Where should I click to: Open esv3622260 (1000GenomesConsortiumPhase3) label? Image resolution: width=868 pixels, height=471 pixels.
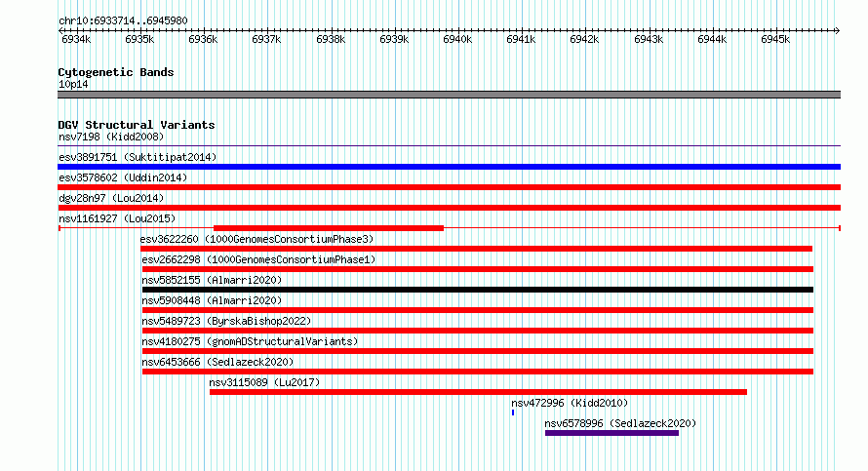256,239
